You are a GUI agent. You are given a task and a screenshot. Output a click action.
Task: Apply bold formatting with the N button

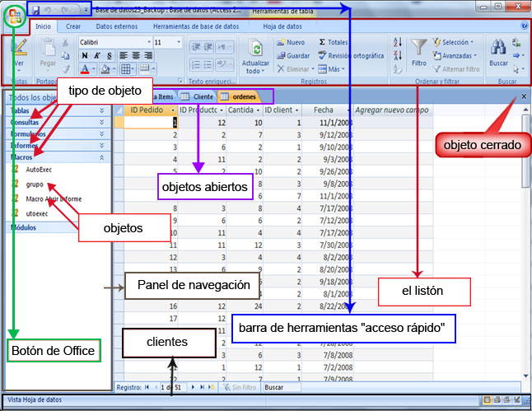tap(86, 55)
